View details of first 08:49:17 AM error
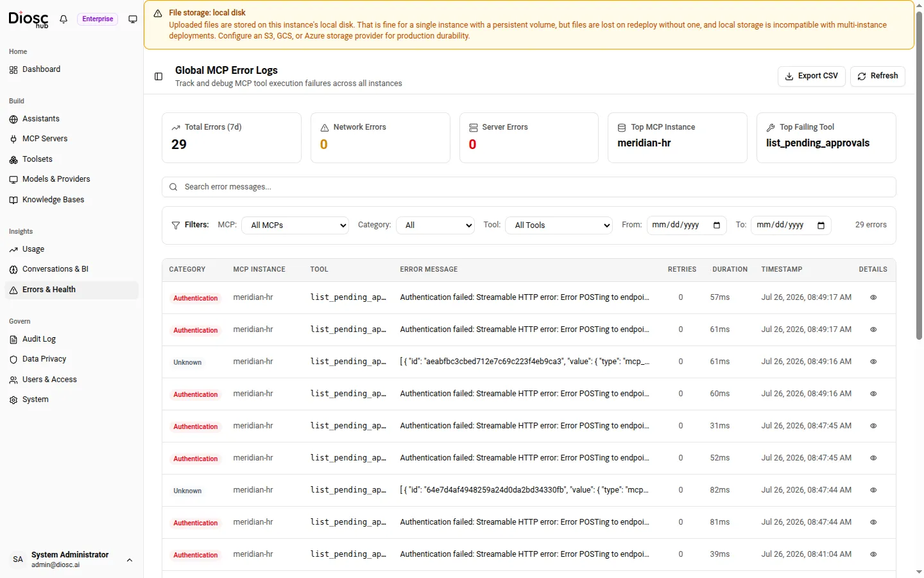This screenshot has width=924, height=578. 873,297
